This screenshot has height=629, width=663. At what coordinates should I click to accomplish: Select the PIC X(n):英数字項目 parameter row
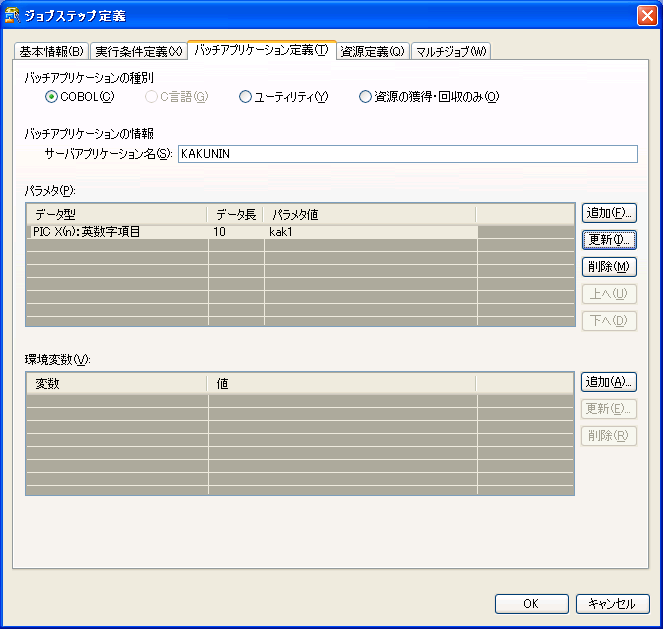click(x=252, y=232)
